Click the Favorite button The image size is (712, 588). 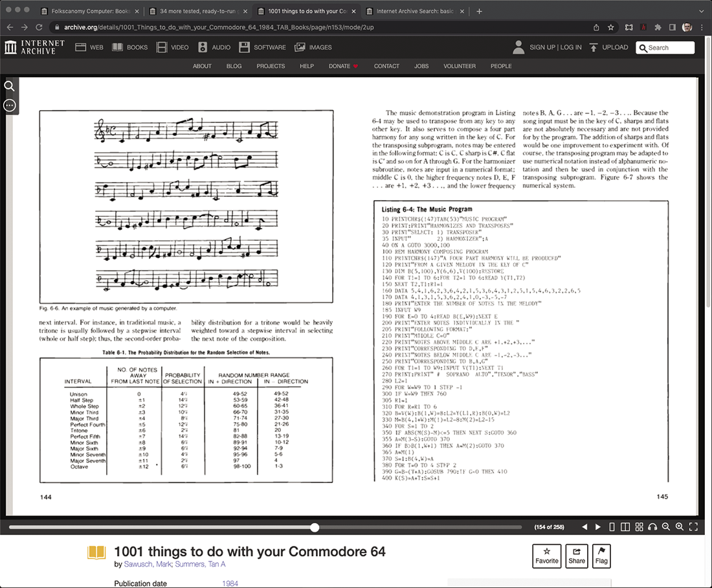click(x=547, y=556)
